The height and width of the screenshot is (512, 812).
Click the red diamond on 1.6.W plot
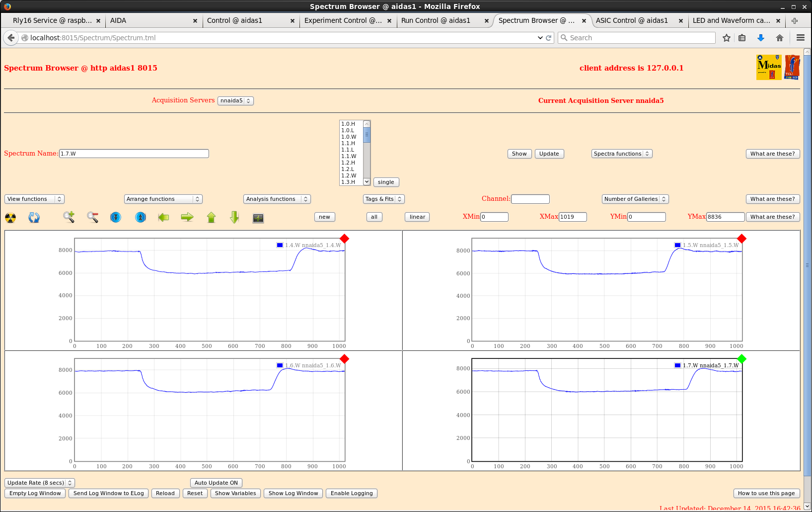pyautogui.click(x=344, y=359)
